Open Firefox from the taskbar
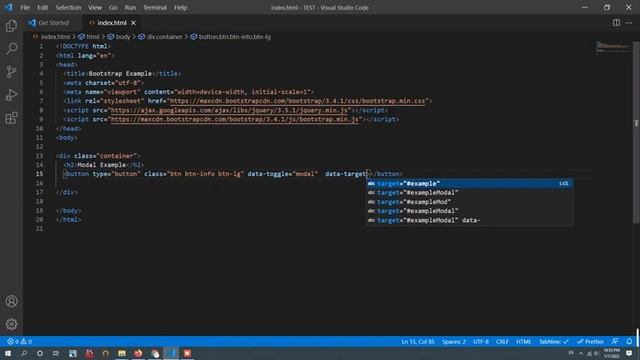The width and height of the screenshot is (640, 360). pyautogui.click(x=138, y=353)
